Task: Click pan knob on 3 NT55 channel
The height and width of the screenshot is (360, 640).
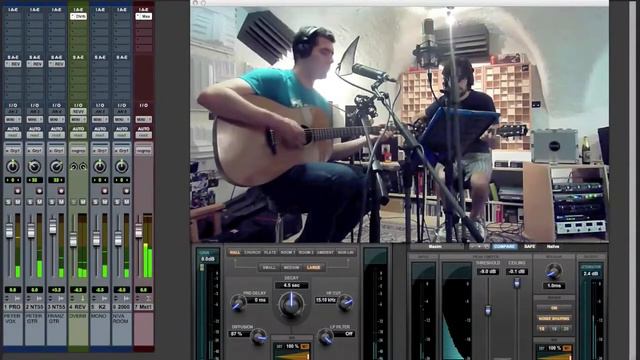Action: [56, 166]
